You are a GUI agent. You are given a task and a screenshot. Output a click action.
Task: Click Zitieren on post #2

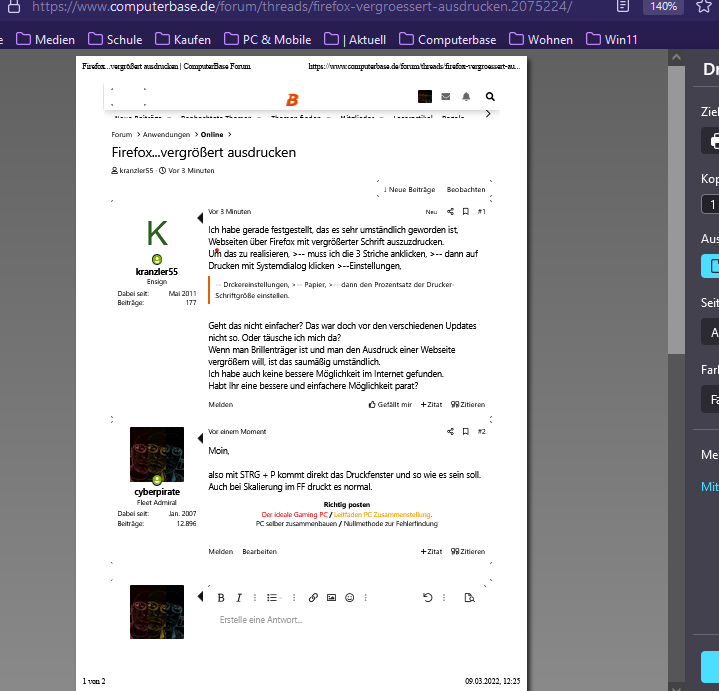point(468,552)
